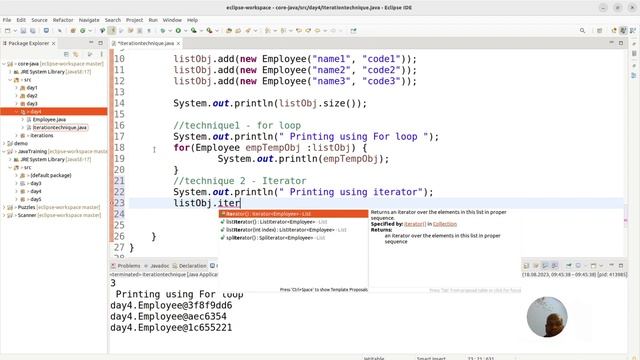This screenshot has width=640, height=360.
Task: Expand the day3 package under core-java
Action: pyautogui.click(x=17, y=104)
